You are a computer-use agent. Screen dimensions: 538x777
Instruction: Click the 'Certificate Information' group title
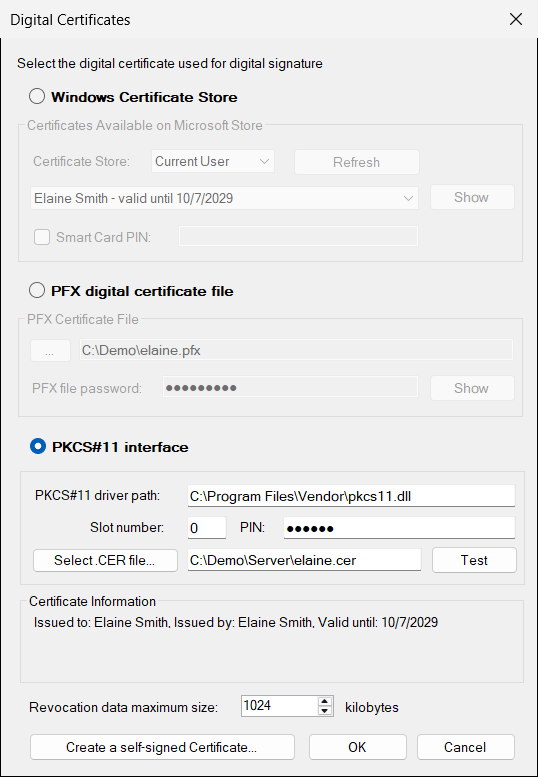(x=93, y=601)
